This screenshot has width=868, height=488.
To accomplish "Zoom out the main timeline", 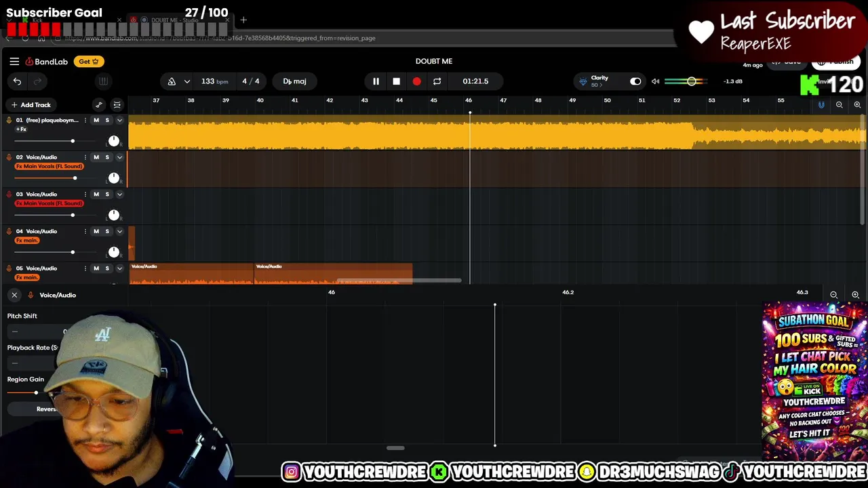I will point(840,105).
